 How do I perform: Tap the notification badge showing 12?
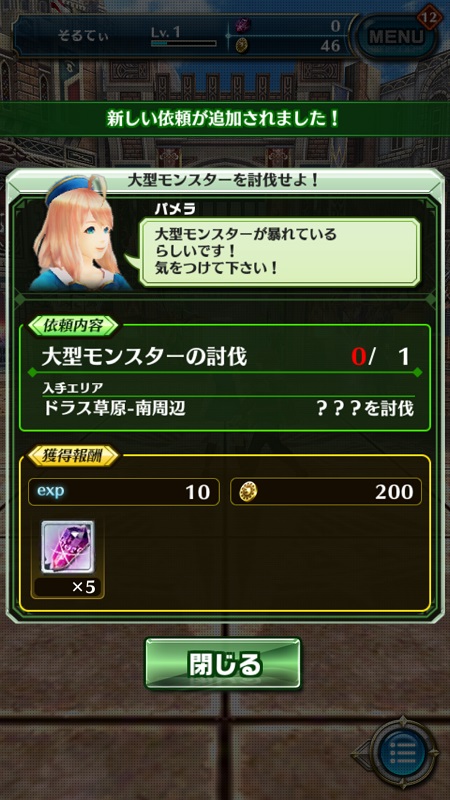pos(429,18)
